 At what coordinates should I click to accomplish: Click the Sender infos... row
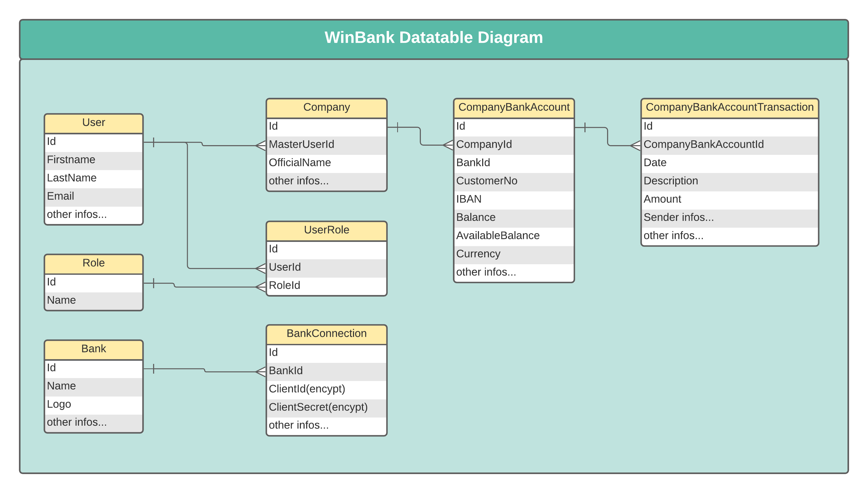[x=679, y=217]
